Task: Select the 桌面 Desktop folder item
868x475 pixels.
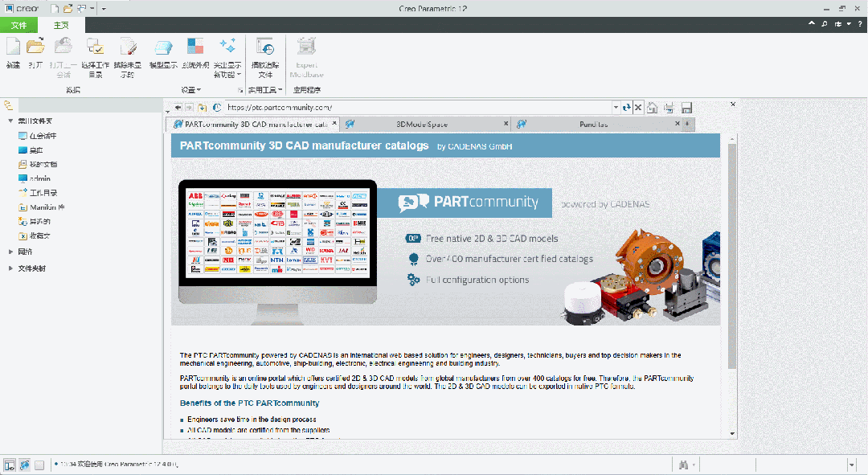Action: point(31,150)
